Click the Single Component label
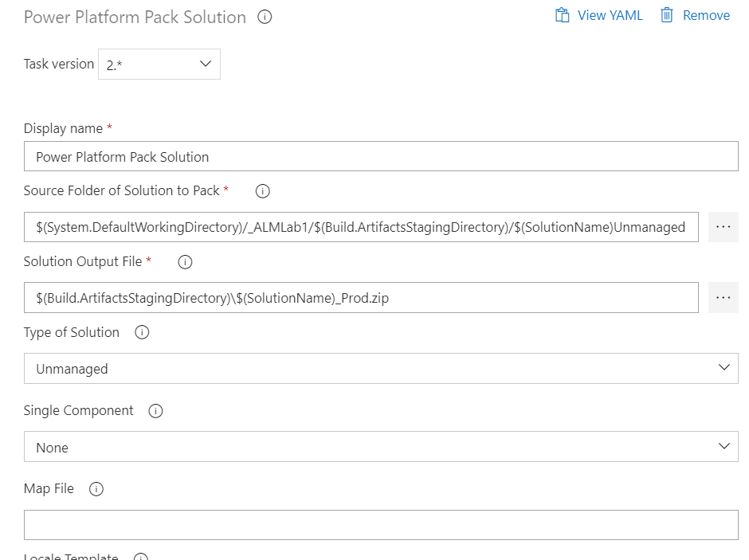Viewport: 749px width, 560px height. (x=78, y=410)
